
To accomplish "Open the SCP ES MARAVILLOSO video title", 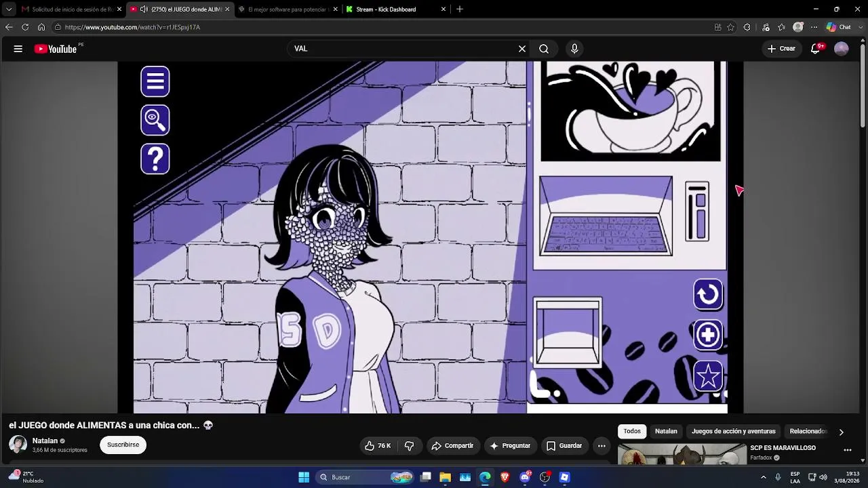I will click(783, 448).
